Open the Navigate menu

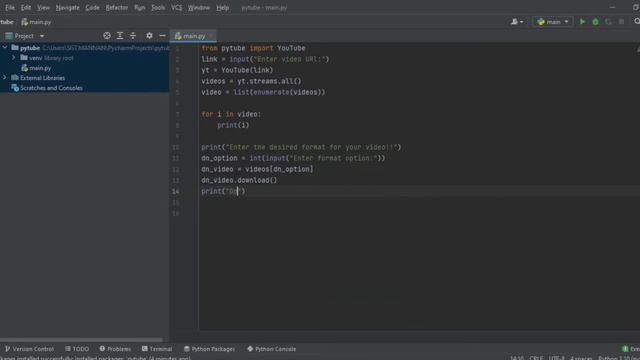(68, 8)
